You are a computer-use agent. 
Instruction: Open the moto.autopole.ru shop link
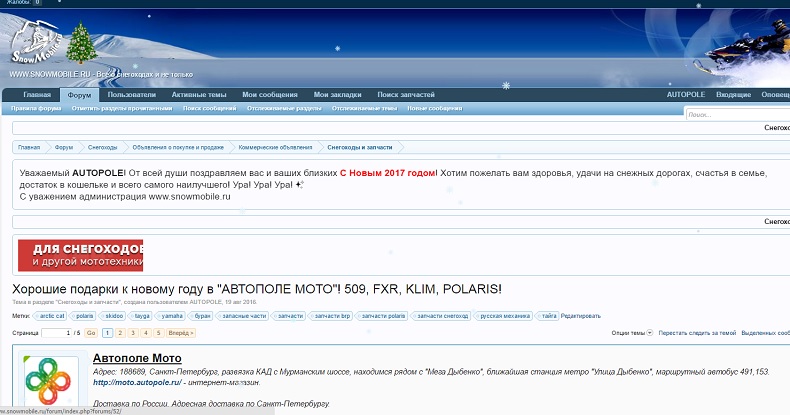coord(137,382)
